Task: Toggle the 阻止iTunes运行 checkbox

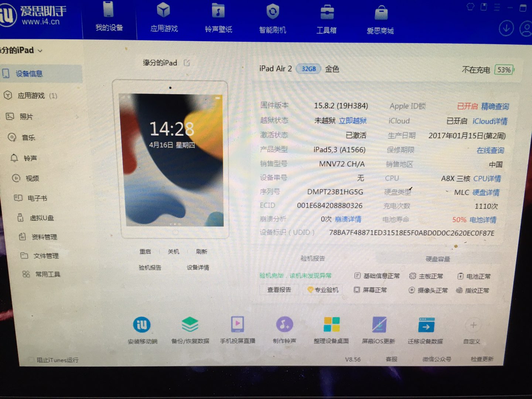Action: [x=31, y=360]
